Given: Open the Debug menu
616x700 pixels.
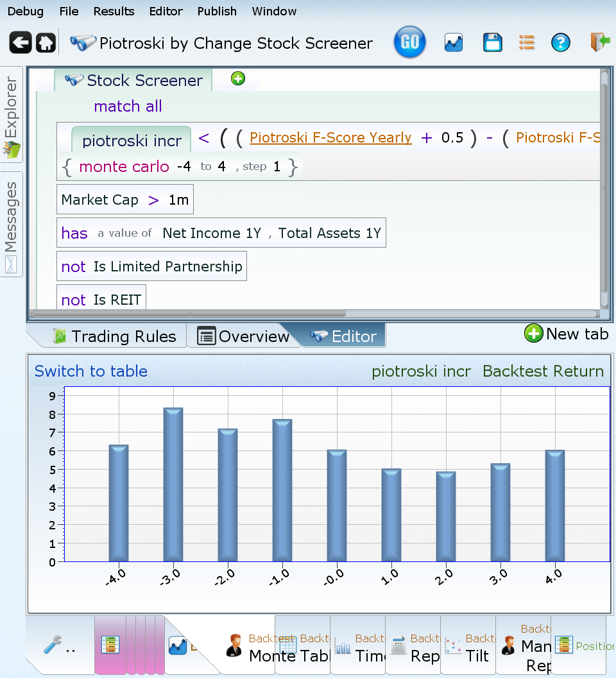Looking at the screenshot, I should (x=26, y=12).
